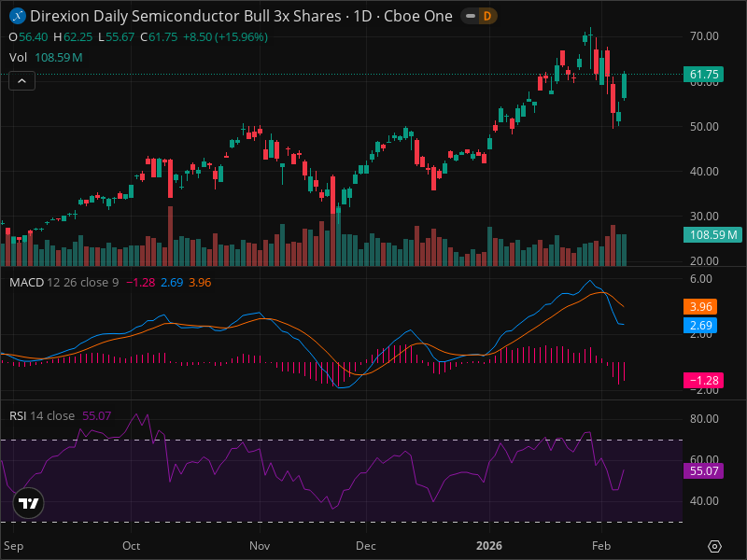The height and width of the screenshot is (560, 747).
Task: Click the Dec time axis label
Action: pyautogui.click(x=366, y=546)
